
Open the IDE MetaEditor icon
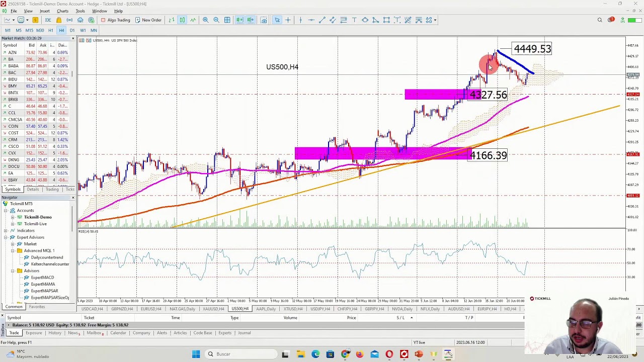point(48,20)
